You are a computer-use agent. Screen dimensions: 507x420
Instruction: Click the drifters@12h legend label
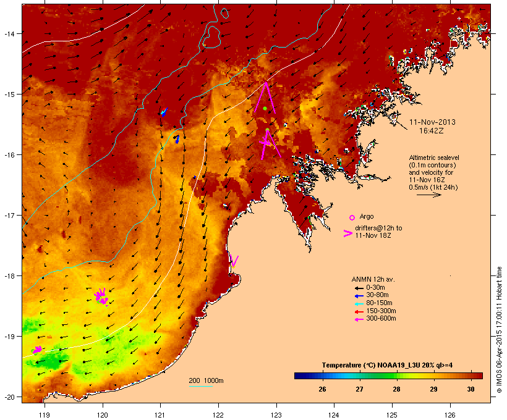(378, 232)
